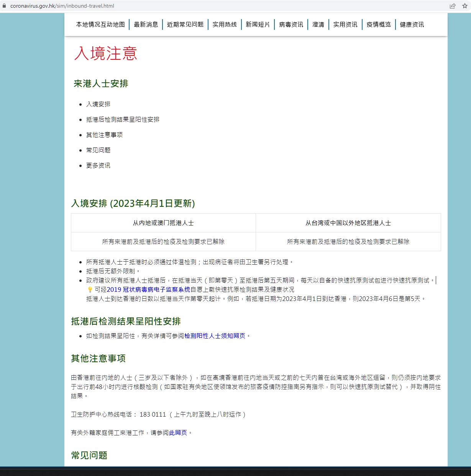This screenshot has width=471, height=476.
Task: Jump to 更多资讯 list link
Action: click(x=98, y=165)
